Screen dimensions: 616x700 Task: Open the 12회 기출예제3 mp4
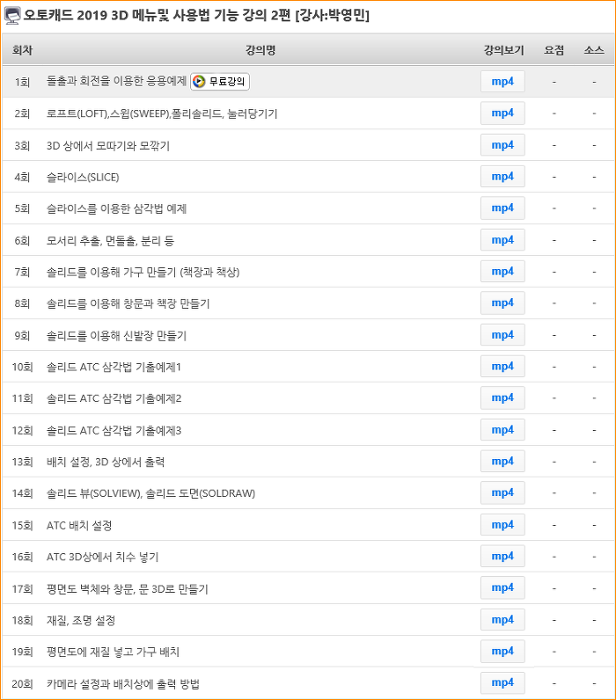pyautogui.click(x=502, y=430)
